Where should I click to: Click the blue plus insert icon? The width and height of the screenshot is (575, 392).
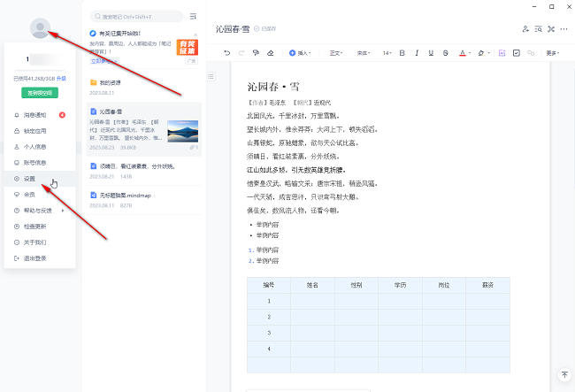[x=292, y=53]
